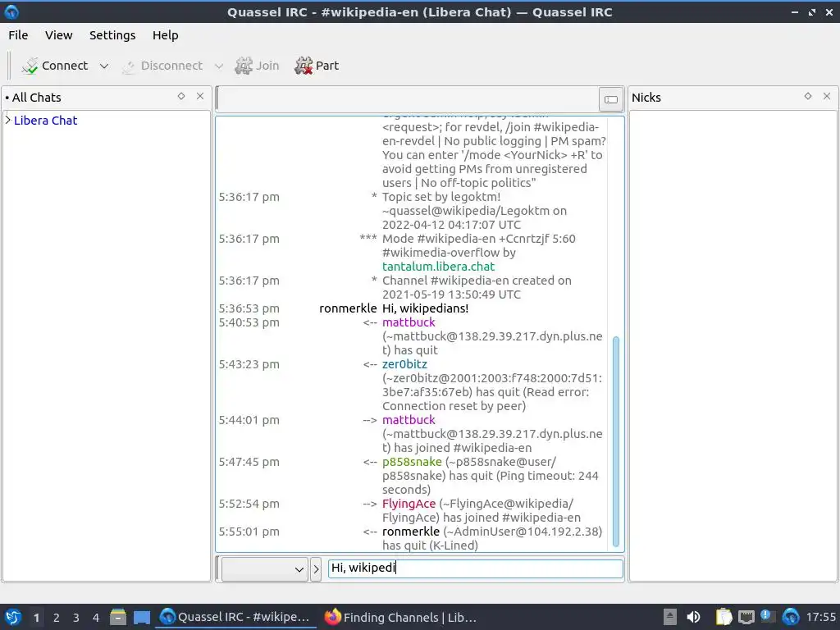This screenshot has height=630, width=840.
Task: Switch to workspace 4
Action: coord(96,618)
